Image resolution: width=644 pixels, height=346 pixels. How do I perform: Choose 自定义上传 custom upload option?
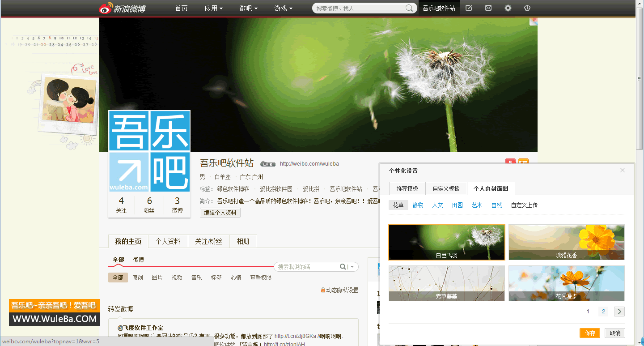point(524,205)
